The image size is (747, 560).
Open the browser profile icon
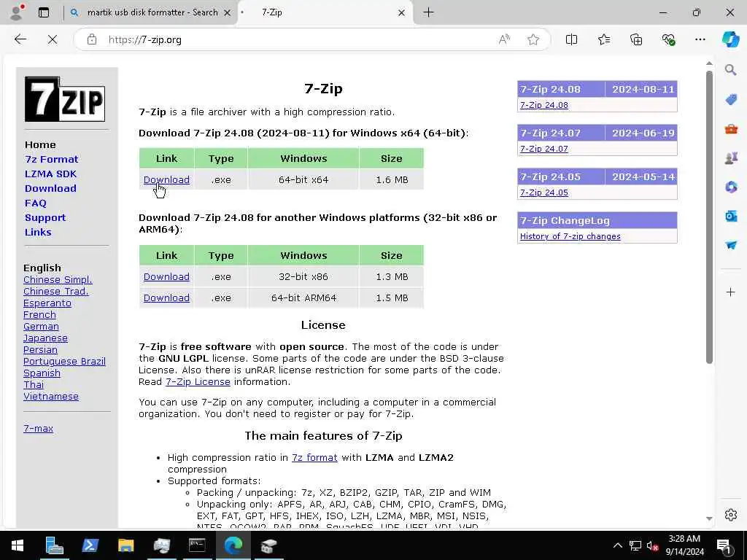click(17, 12)
